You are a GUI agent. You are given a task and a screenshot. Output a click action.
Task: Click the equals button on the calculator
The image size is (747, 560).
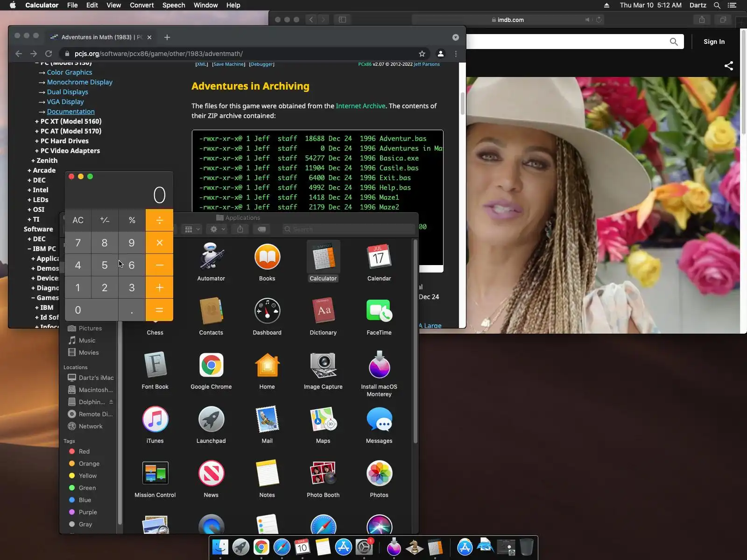tap(159, 310)
